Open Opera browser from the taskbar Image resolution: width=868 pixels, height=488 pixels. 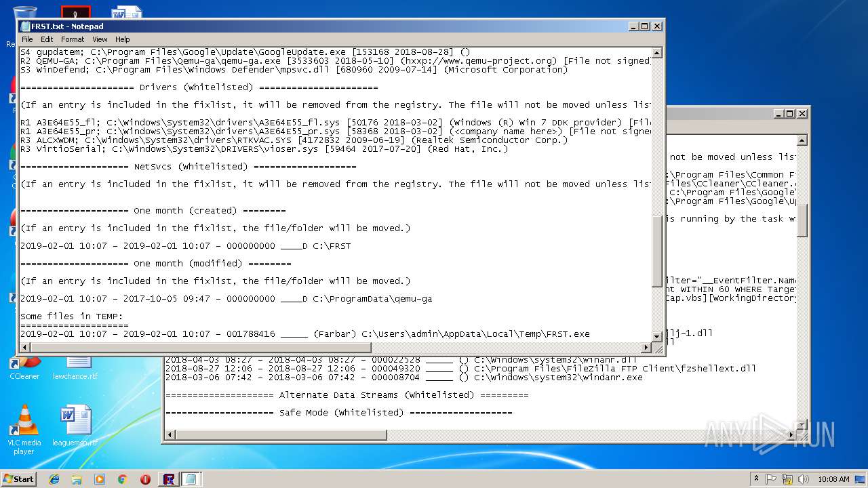[x=145, y=479]
